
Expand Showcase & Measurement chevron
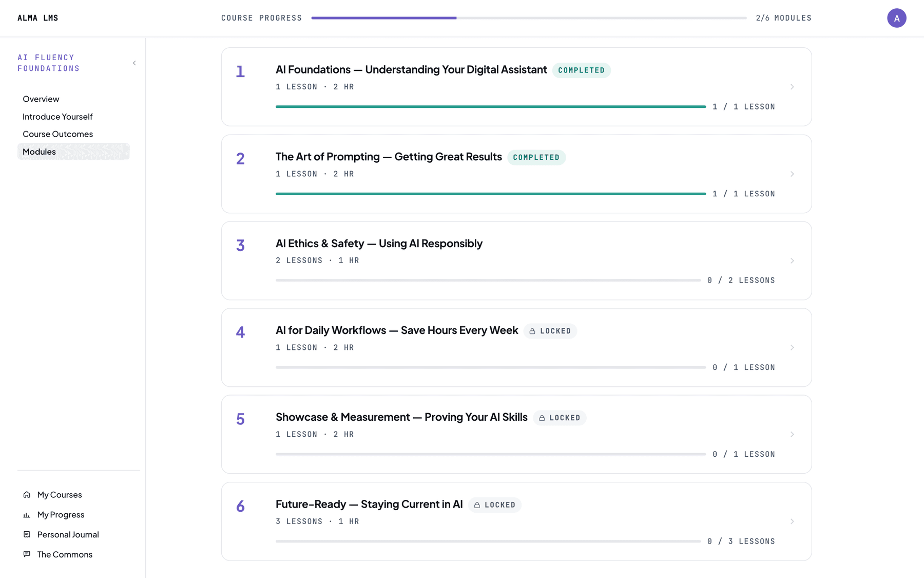(792, 435)
